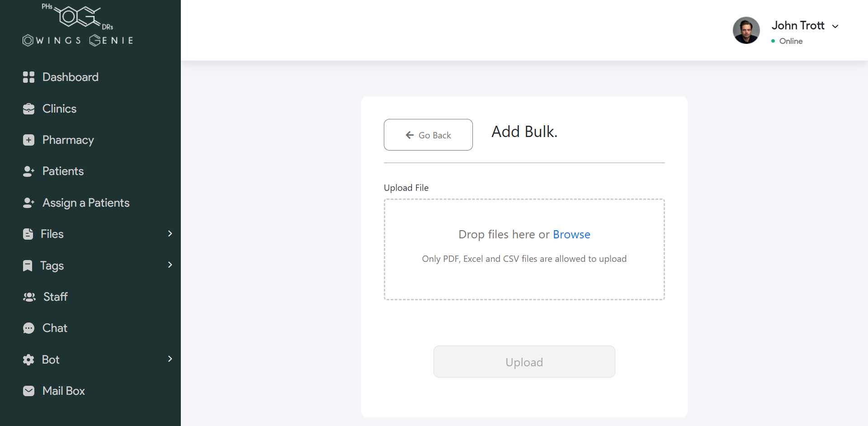Click the Browse link
This screenshot has height=426, width=868.
pyautogui.click(x=571, y=235)
